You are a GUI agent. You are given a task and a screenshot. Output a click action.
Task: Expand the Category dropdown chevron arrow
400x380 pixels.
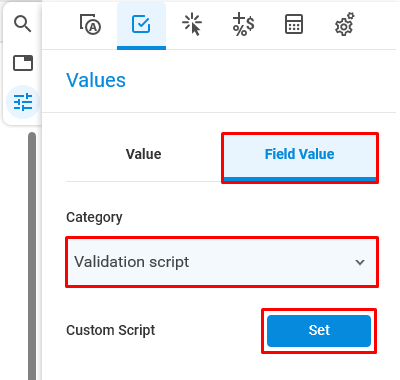[360, 262]
